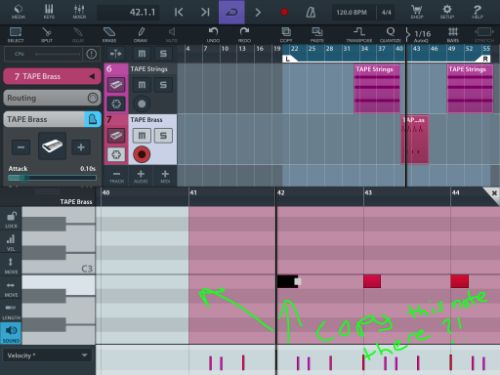Adjust the Attack slider
The width and height of the screenshot is (500, 375).
[52, 178]
